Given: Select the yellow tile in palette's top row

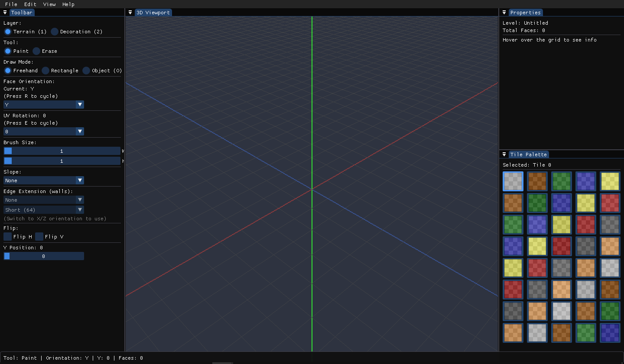Looking at the screenshot, I should (x=610, y=181).
